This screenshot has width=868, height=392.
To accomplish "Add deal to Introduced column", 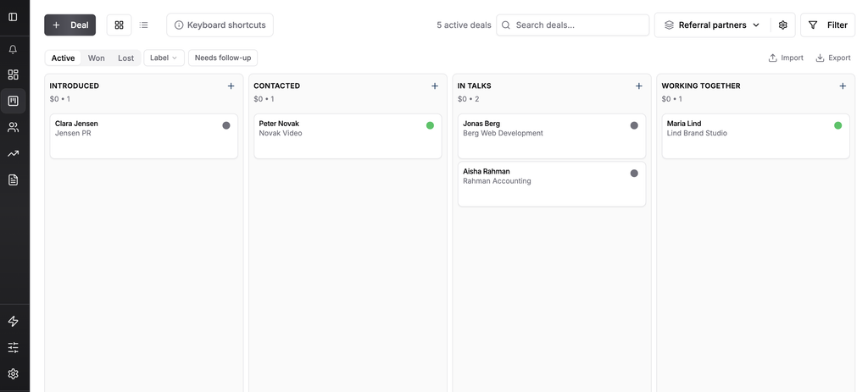I will pos(231,86).
